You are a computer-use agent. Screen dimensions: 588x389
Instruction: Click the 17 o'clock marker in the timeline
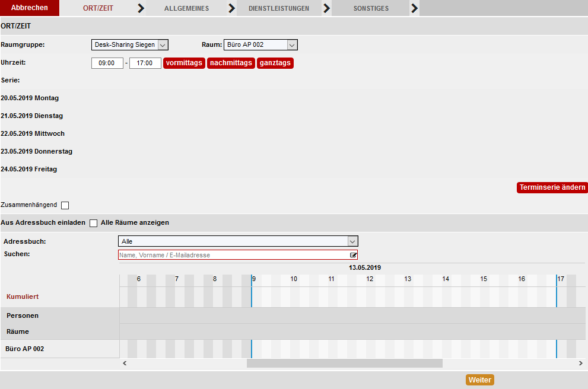(x=561, y=279)
